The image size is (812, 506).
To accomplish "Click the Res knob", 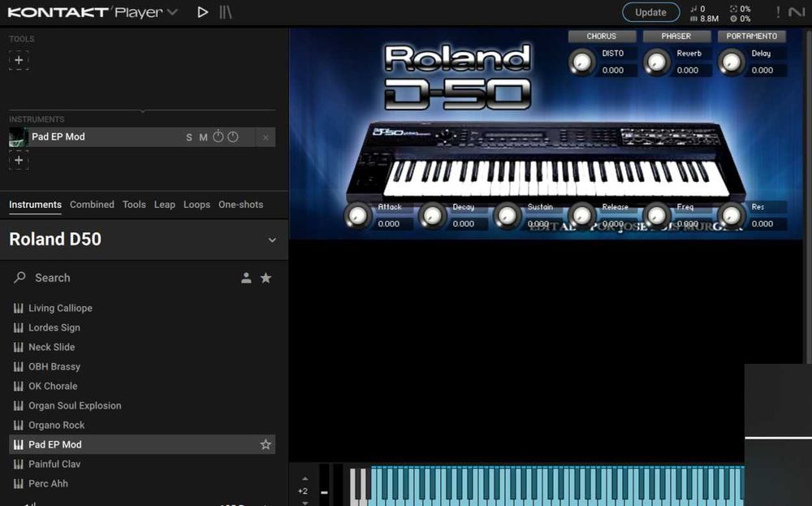I will tap(732, 215).
